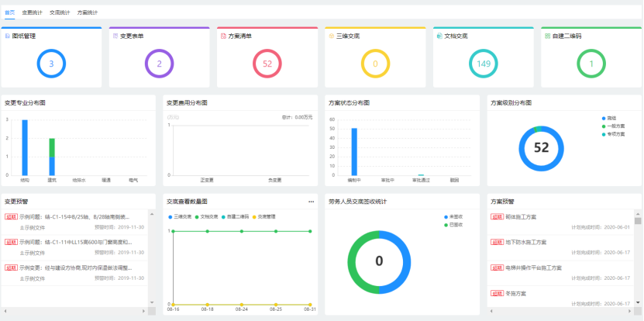The image size is (644, 321).
Task: Click the 文档交底 count circle showing 149
Action: [483, 64]
